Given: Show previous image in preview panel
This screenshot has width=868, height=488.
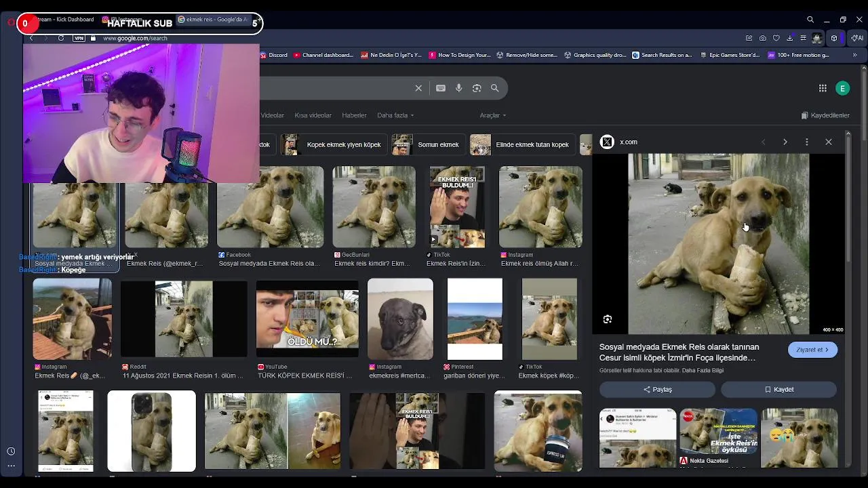Looking at the screenshot, I should point(764,142).
